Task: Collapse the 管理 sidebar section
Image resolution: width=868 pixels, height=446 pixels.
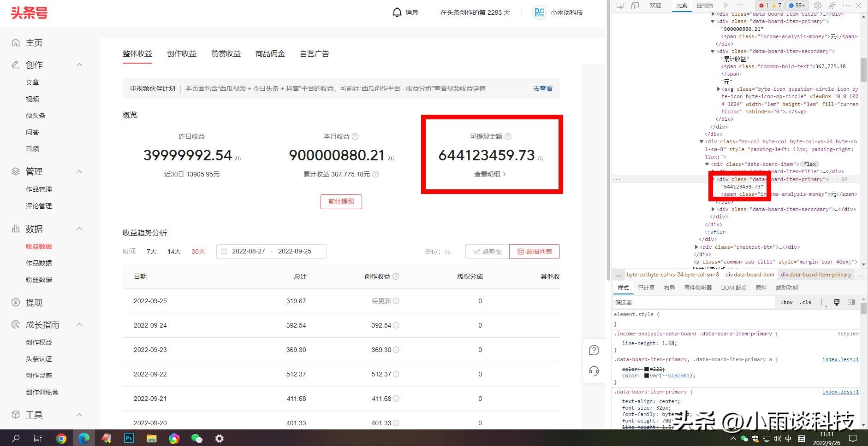Action: [x=79, y=171]
